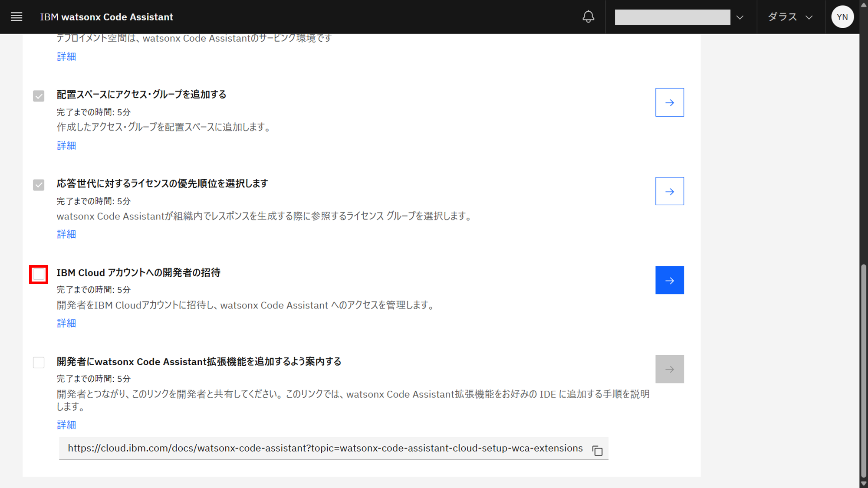The height and width of the screenshot is (488, 868).
Task: Open the YN user avatar menu
Action: [x=842, y=17]
